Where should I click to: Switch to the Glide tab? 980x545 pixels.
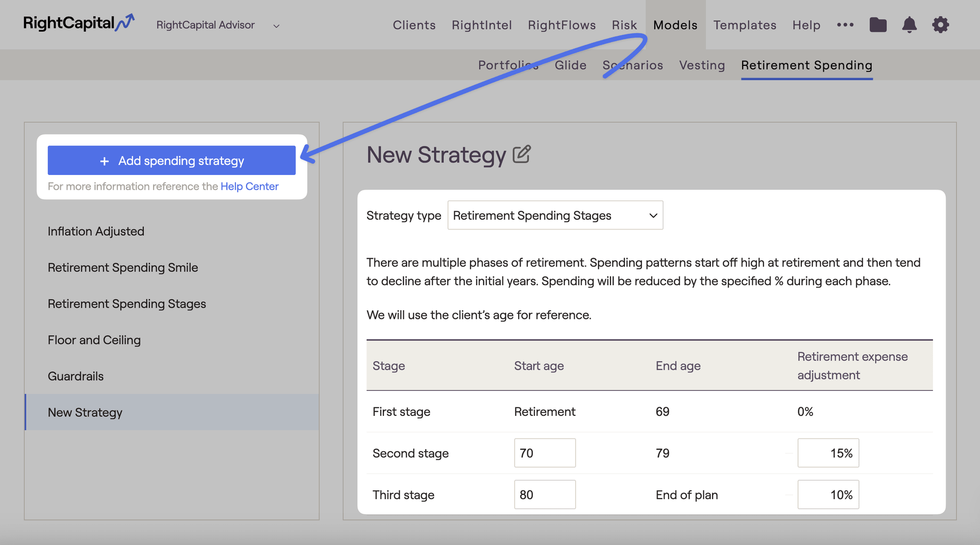click(570, 65)
